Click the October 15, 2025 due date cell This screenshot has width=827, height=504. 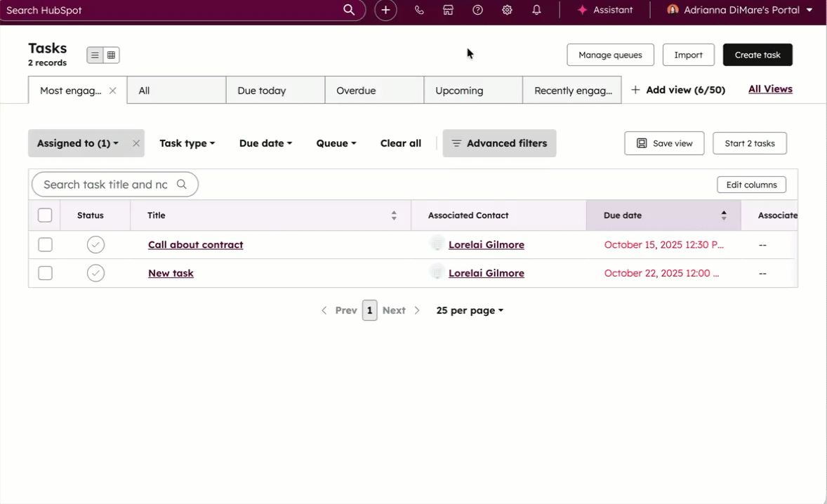click(x=663, y=244)
